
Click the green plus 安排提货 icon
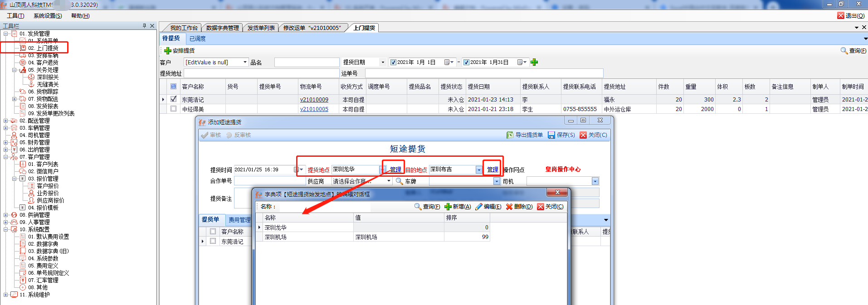coord(167,51)
